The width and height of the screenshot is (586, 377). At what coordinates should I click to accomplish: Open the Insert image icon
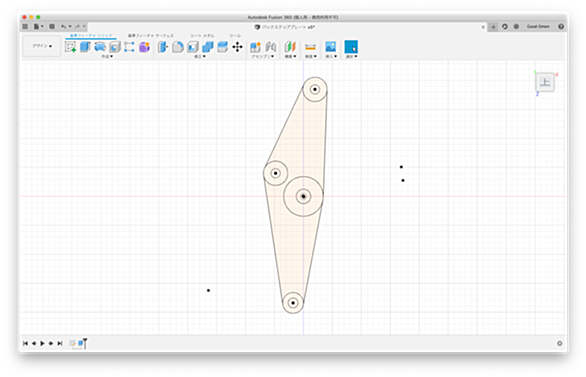point(330,47)
